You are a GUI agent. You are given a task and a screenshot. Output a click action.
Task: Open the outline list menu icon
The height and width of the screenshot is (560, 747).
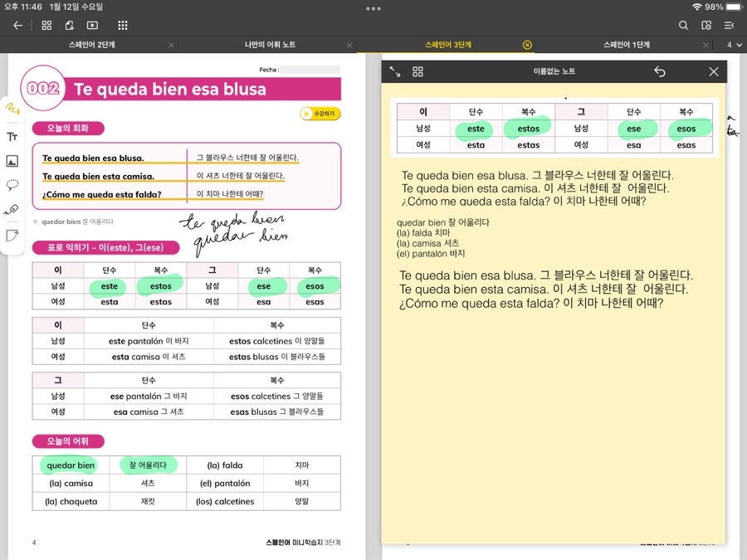(729, 25)
